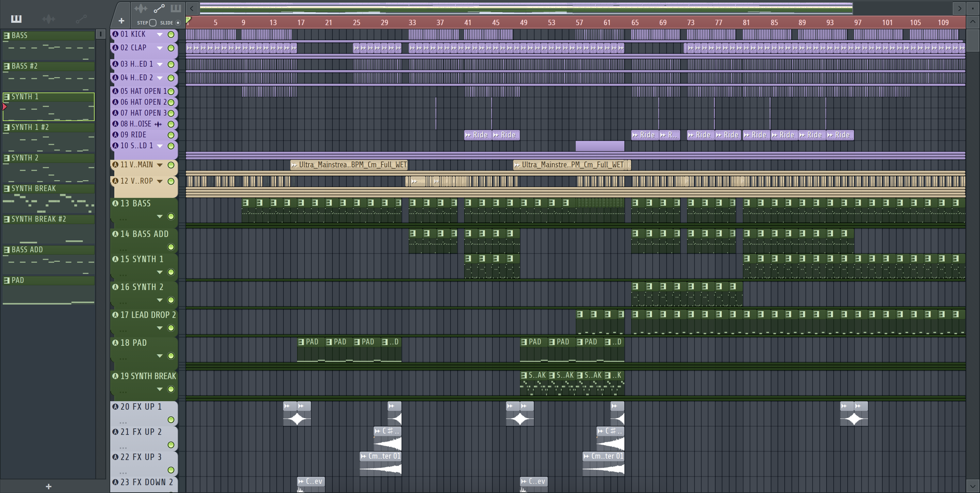Enable the SLIDE radio option
980x493 pixels.
click(x=178, y=23)
